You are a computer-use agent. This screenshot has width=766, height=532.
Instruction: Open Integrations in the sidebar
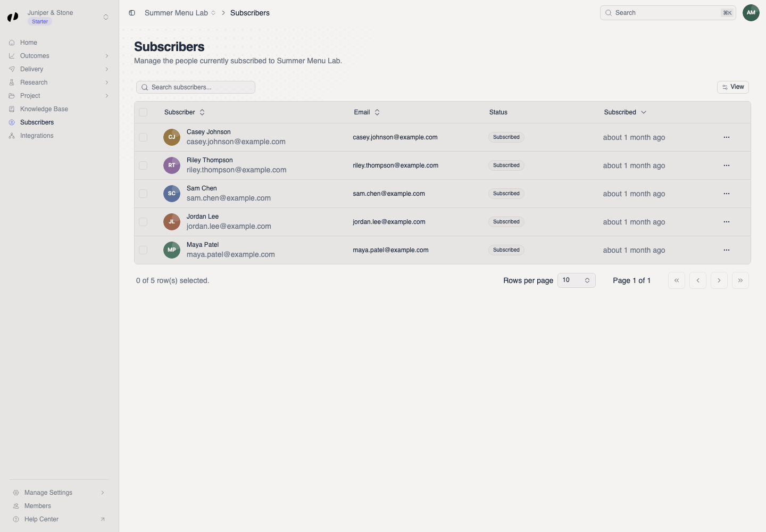(x=59, y=136)
